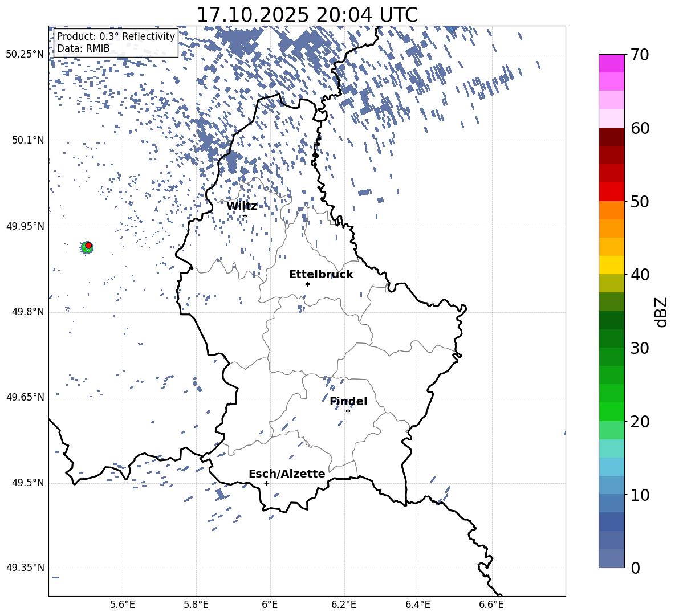Screen dimensions: 675x616
Task: Click the colorbar tick value 40
Action: click(x=640, y=275)
